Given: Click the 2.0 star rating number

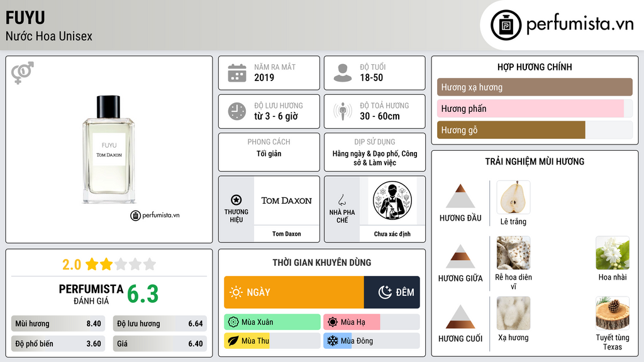Looking at the screenshot, I should point(72,265).
